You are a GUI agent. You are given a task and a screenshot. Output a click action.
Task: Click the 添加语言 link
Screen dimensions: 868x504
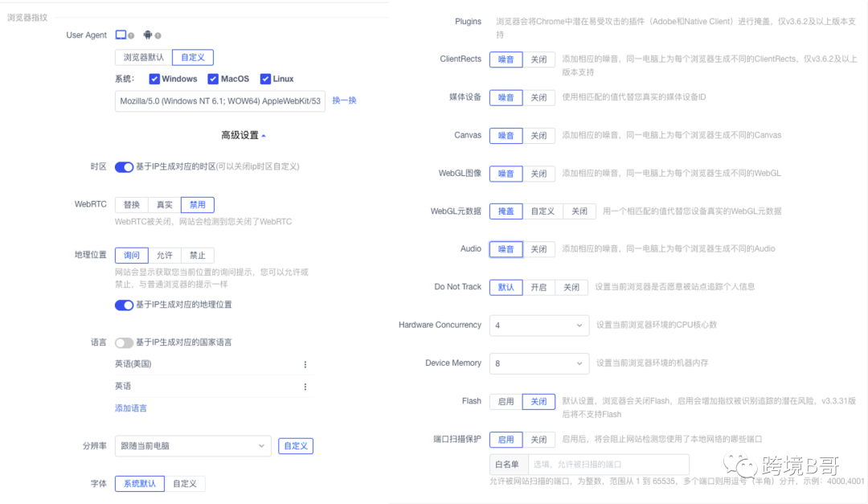(131, 408)
